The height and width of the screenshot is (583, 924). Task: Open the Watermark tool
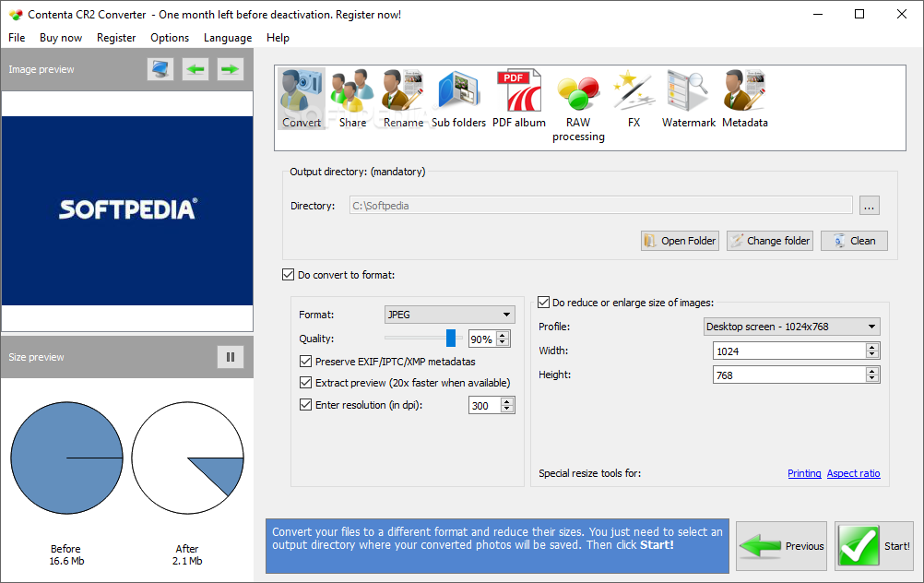click(688, 99)
